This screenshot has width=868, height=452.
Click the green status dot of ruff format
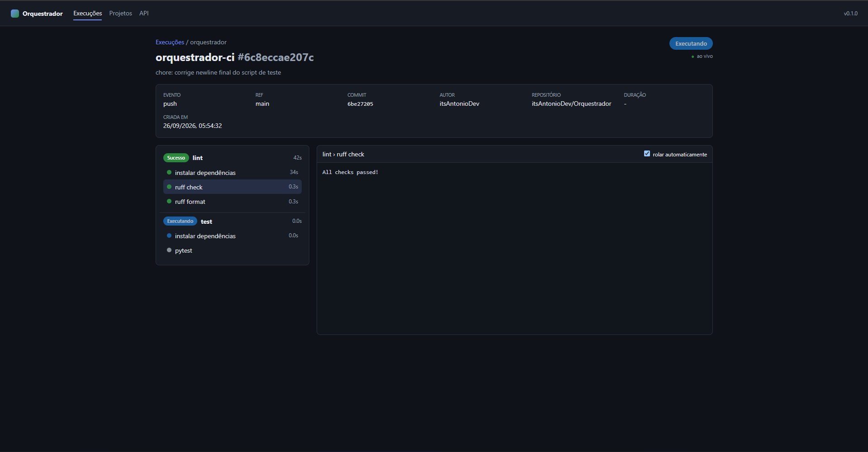tap(169, 201)
